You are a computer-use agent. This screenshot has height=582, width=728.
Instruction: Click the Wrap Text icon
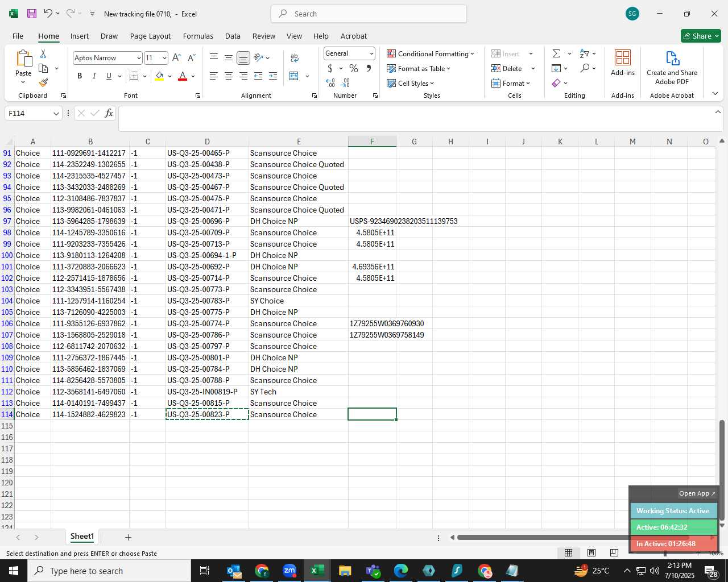click(295, 57)
